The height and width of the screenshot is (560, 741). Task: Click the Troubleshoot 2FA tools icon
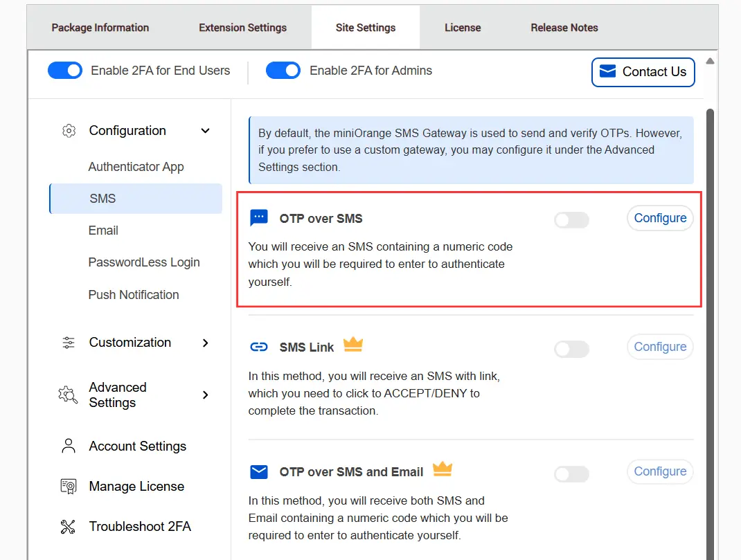click(x=68, y=527)
